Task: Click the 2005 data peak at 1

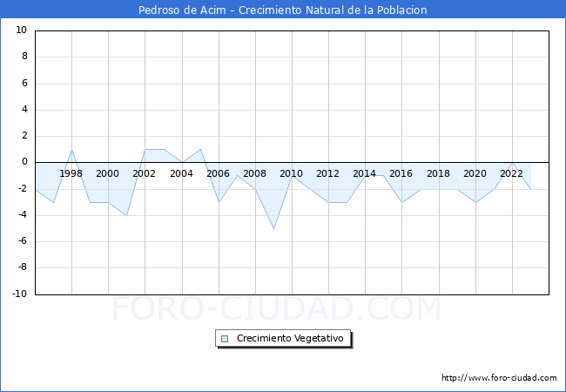Action: [200, 150]
